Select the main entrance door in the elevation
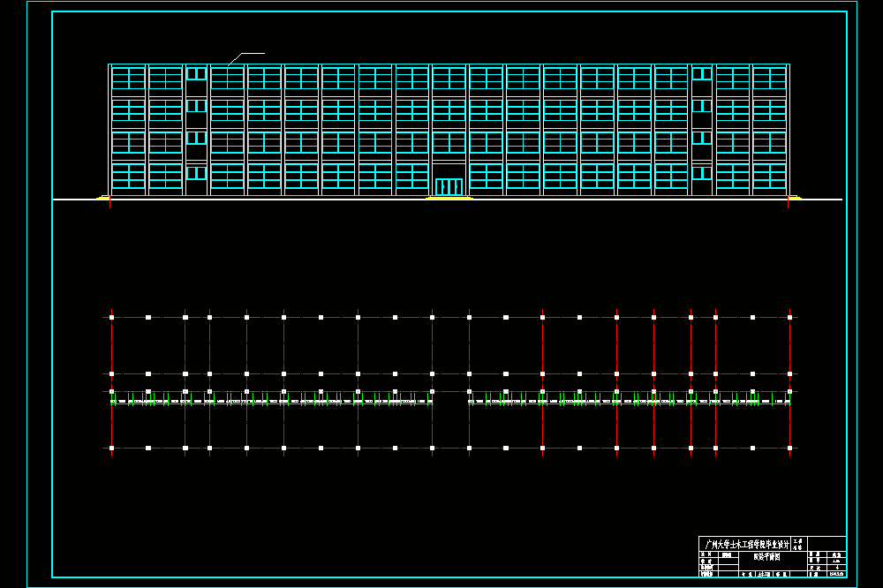This screenshot has width=883, height=588. (x=449, y=187)
